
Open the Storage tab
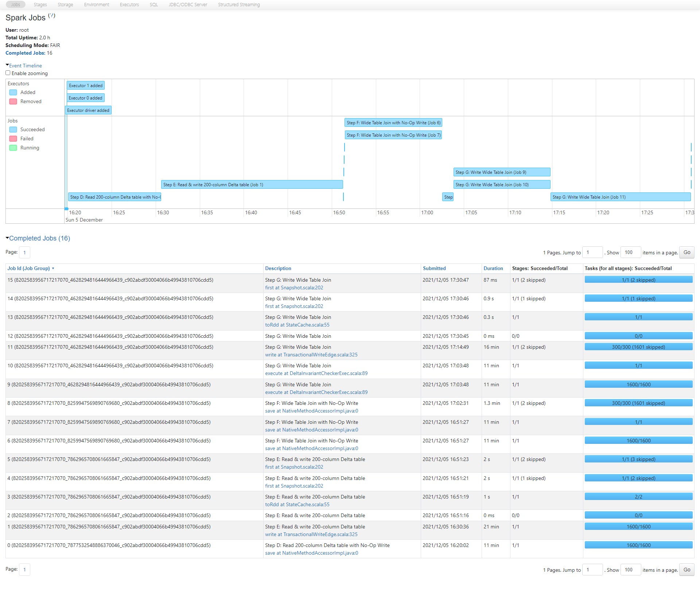pyautogui.click(x=65, y=5)
